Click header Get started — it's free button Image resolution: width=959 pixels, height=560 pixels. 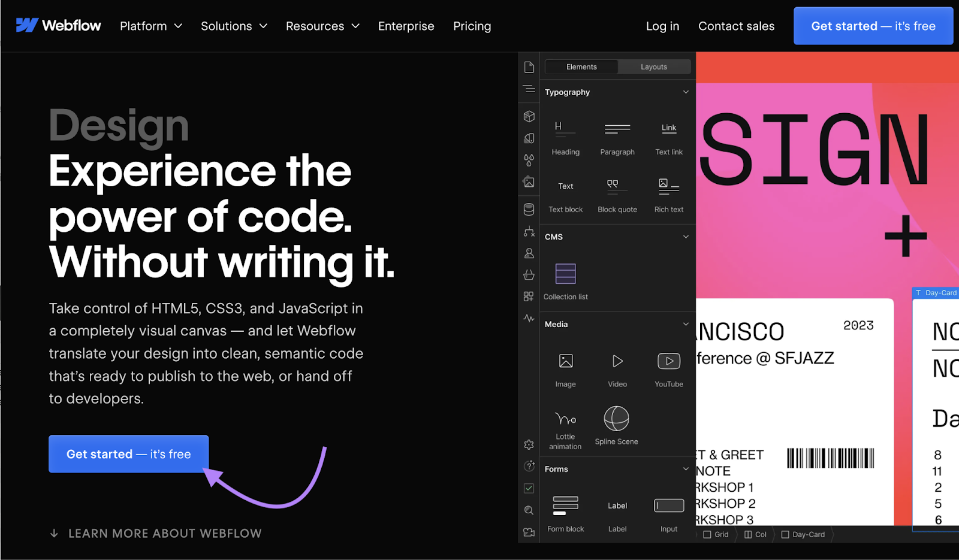[873, 26]
